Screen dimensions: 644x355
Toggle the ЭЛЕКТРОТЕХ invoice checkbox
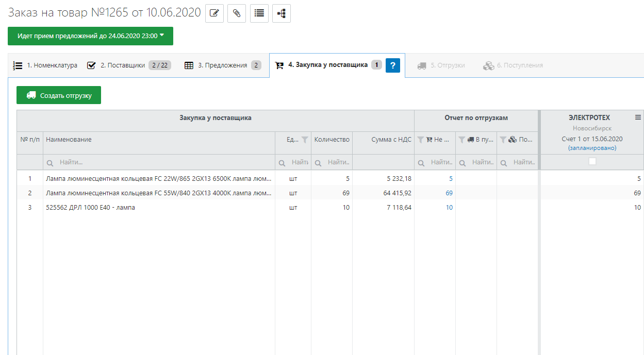pyautogui.click(x=592, y=161)
